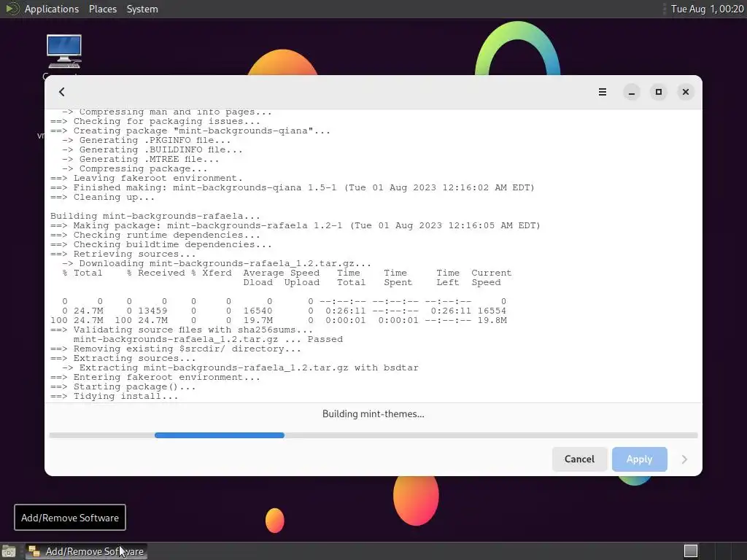
Task: Open the Applications menu
Action: pos(52,9)
